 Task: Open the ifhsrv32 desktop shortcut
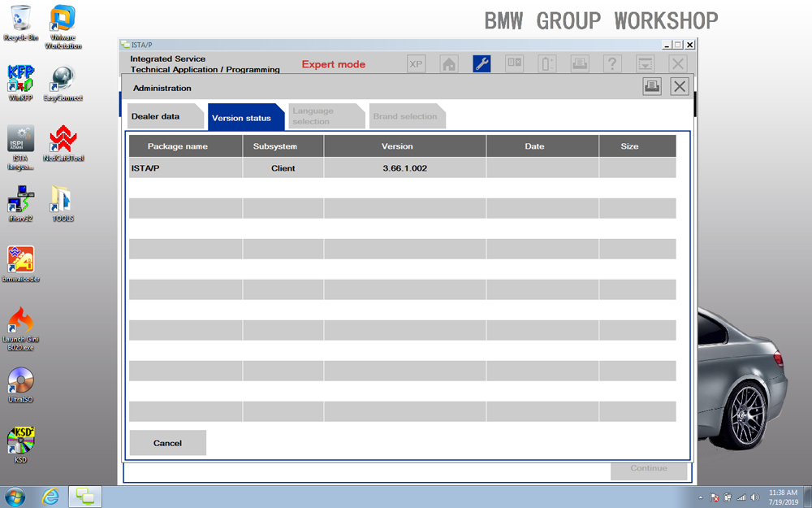coord(21,204)
